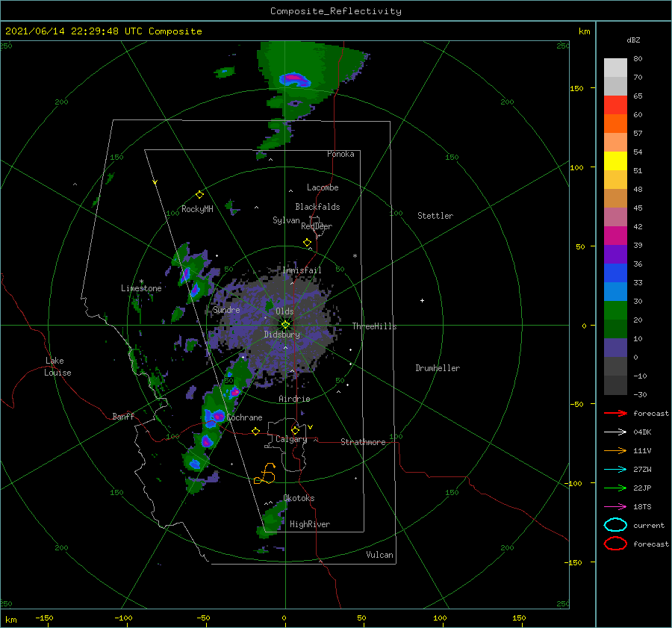The height and width of the screenshot is (628, 672).
Task: Click the magenta storm cell beside Cochrane
Action: tap(219, 416)
